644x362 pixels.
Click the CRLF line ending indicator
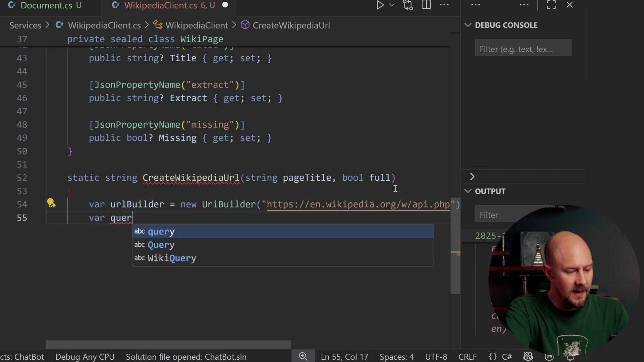tap(467, 357)
